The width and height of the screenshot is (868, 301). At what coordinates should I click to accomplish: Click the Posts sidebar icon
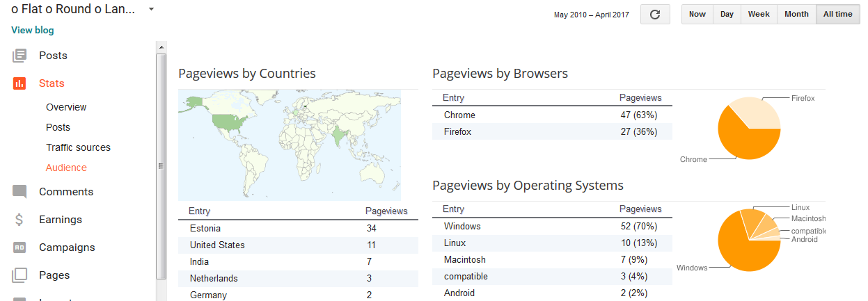(19, 56)
